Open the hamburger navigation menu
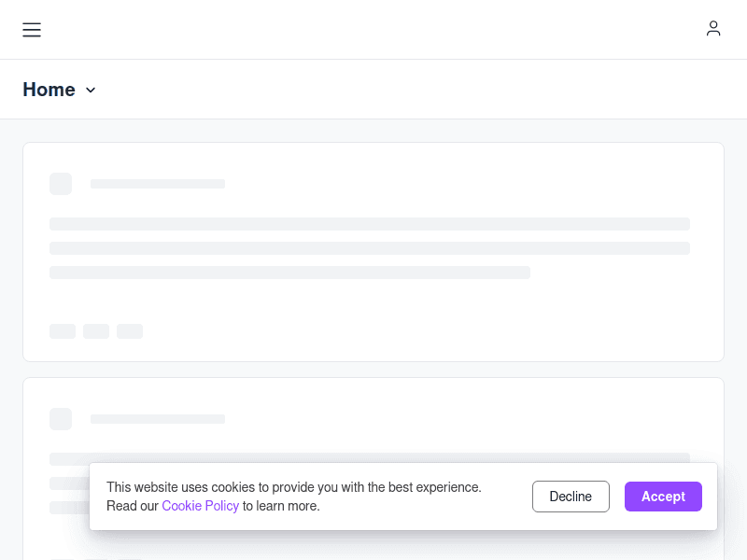 [x=32, y=30]
